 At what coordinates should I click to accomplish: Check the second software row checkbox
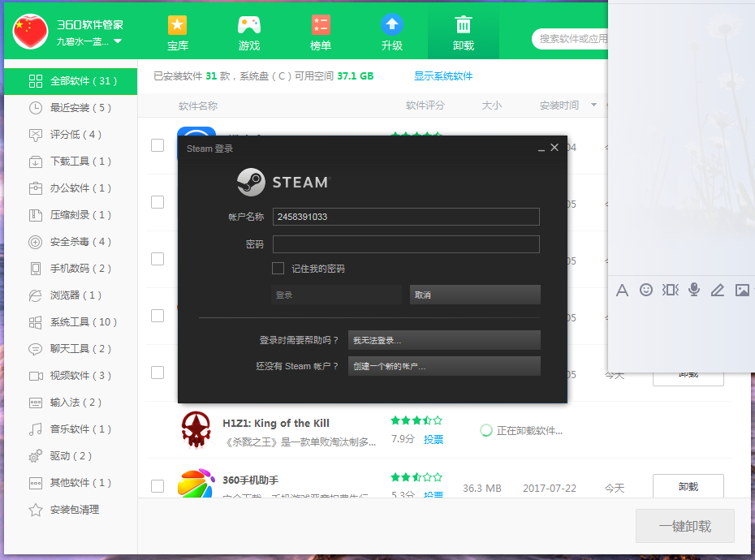coord(157,202)
